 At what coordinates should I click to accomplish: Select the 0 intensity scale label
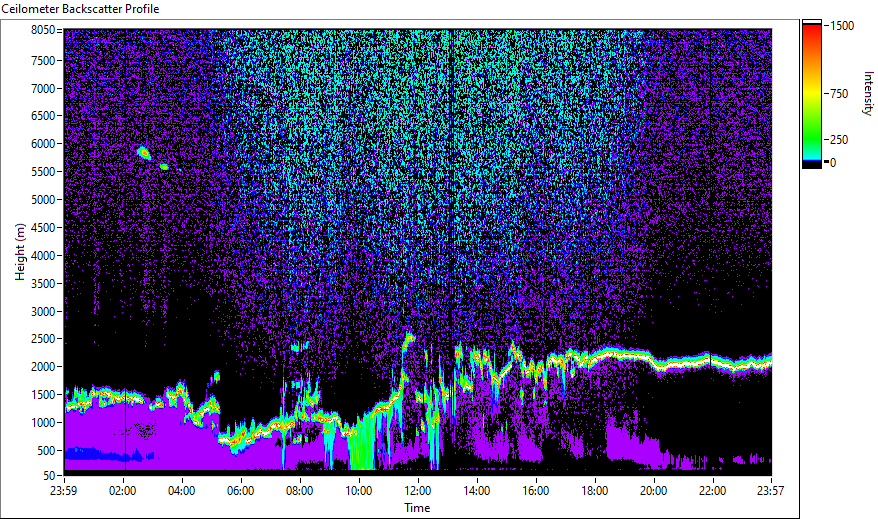(833, 163)
